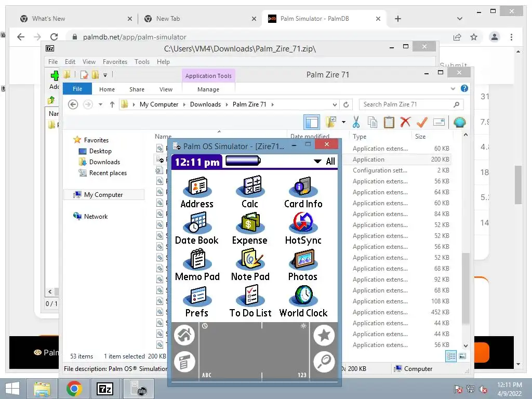This screenshot has height=399, width=532.
Task: Open the Note Pad app
Action: tap(250, 264)
